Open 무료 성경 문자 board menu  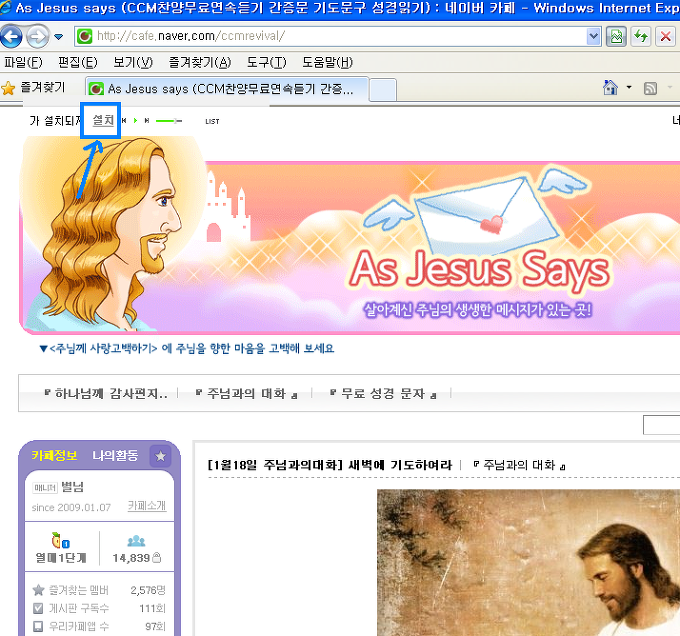coord(383,394)
